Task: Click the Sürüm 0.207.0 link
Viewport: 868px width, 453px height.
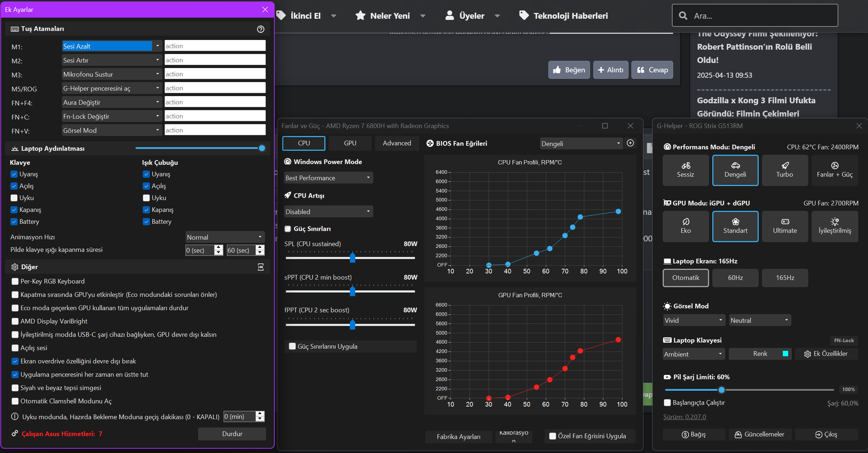Action: click(684, 417)
